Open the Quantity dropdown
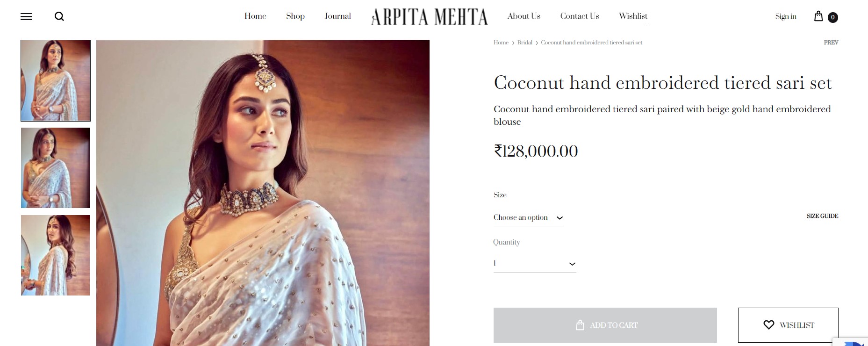Screen dimensions: 868x346 (534, 264)
